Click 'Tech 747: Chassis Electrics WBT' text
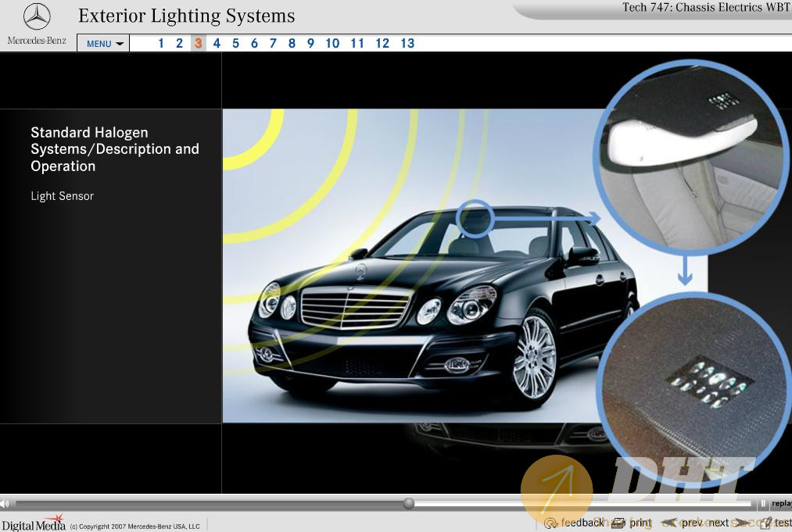792x532 pixels. tap(707, 8)
